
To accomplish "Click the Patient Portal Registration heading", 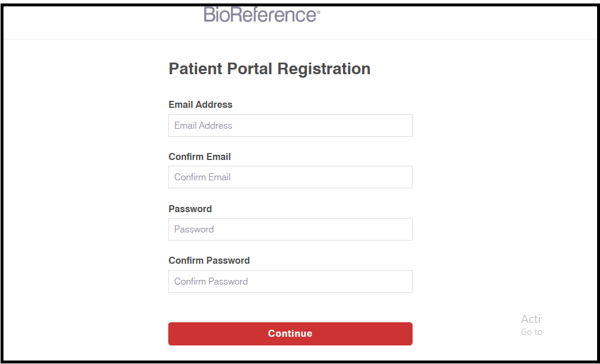I will [269, 69].
